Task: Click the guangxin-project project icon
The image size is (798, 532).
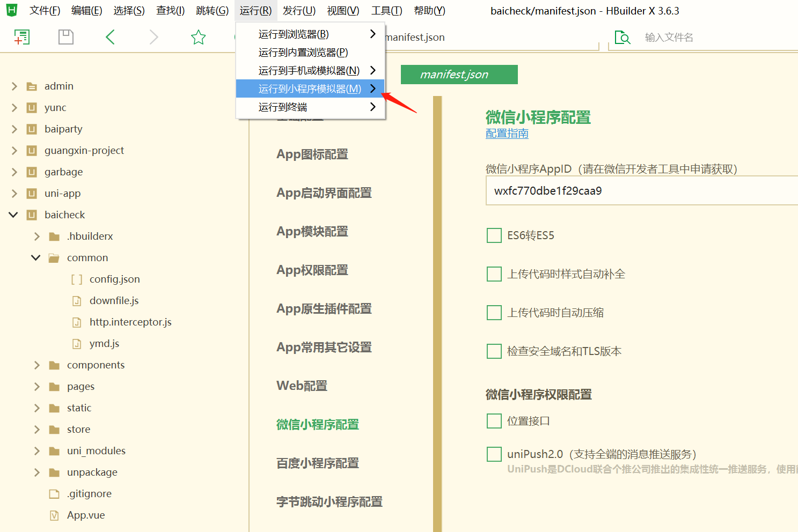Action: (x=32, y=151)
